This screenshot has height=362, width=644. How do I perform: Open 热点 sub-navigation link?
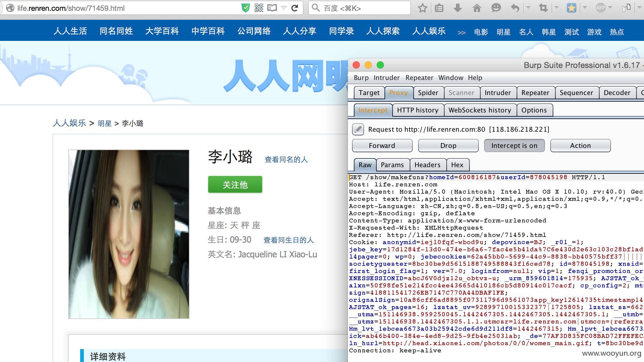pos(617,32)
